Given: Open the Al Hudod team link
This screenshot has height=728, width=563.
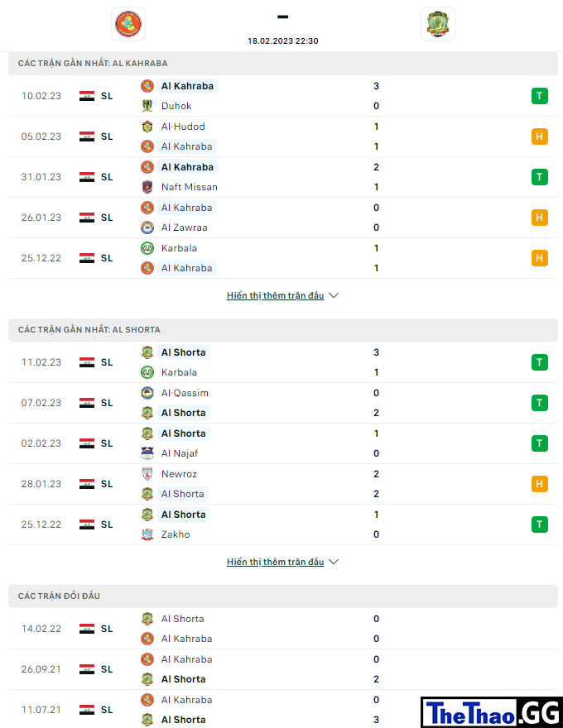Looking at the screenshot, I should [183, 127].
